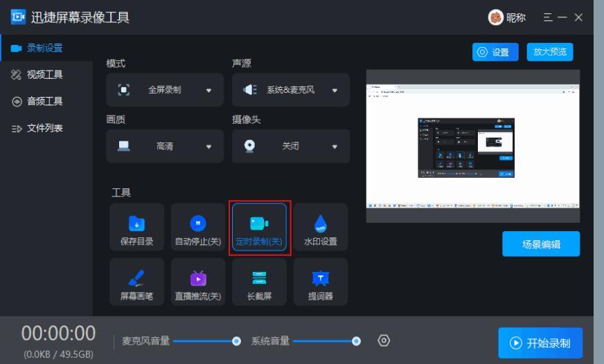Image resolution: width=604 pixels, height=364 pixels.
Task: Click the 场景编辑 scene edit button
Action: [x=541, y=244]
